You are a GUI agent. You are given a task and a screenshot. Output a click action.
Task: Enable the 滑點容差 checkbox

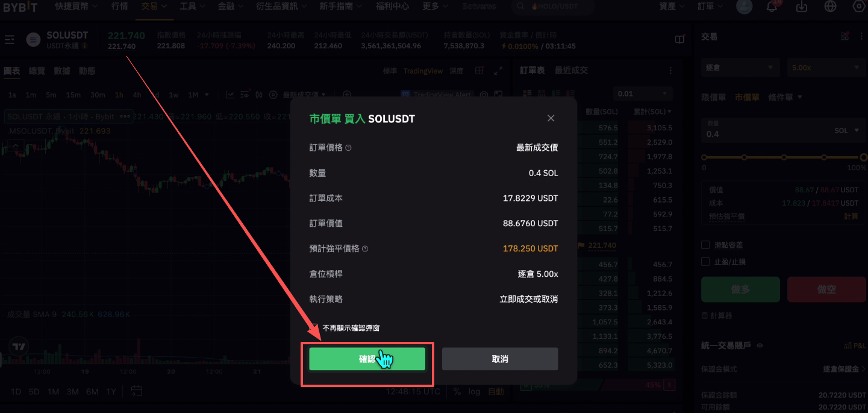coord(705,245)
